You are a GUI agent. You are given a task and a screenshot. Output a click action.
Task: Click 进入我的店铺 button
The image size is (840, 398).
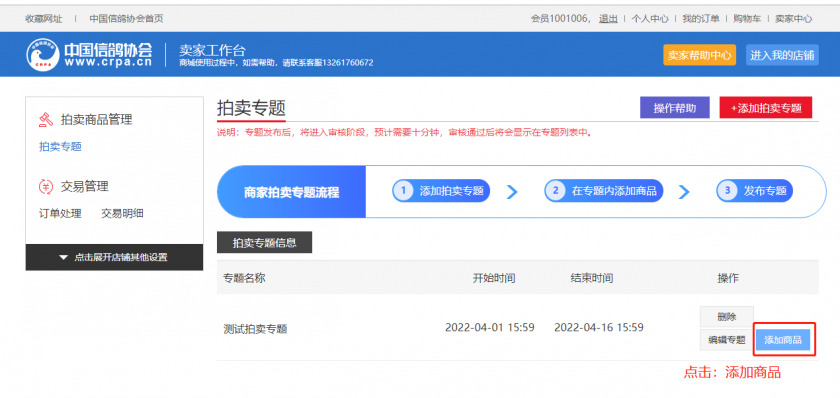coord(782,55)
